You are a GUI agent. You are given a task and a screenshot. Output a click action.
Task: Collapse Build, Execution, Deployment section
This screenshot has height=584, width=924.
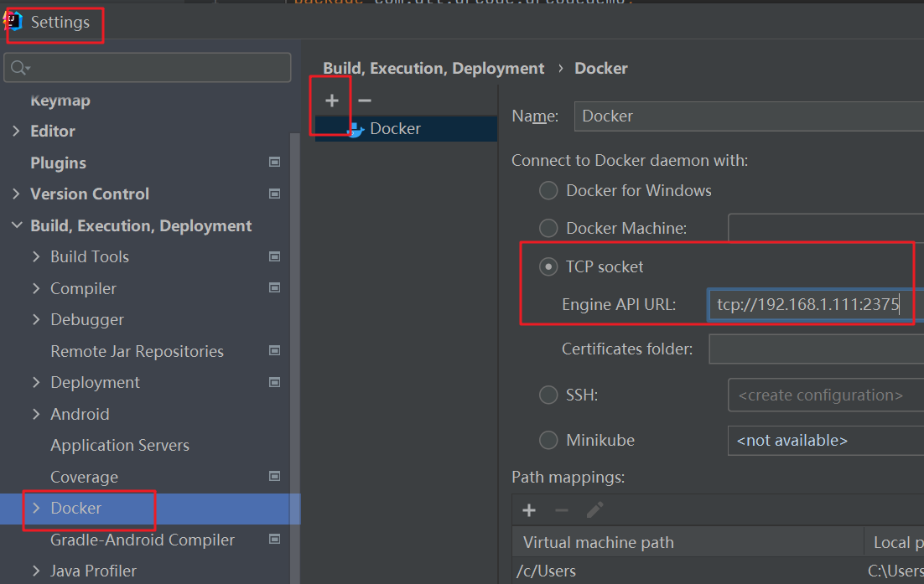click(x=16, y=225)
